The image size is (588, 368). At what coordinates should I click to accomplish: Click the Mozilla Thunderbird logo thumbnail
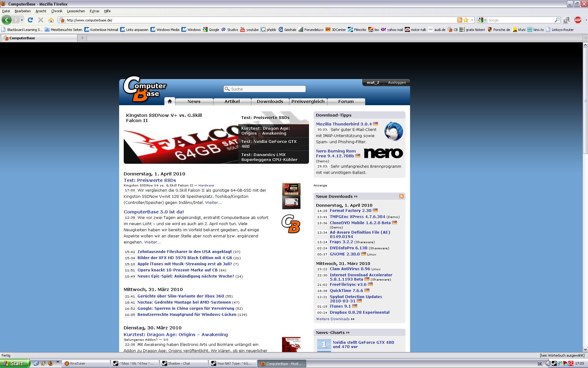pos(394,131)
